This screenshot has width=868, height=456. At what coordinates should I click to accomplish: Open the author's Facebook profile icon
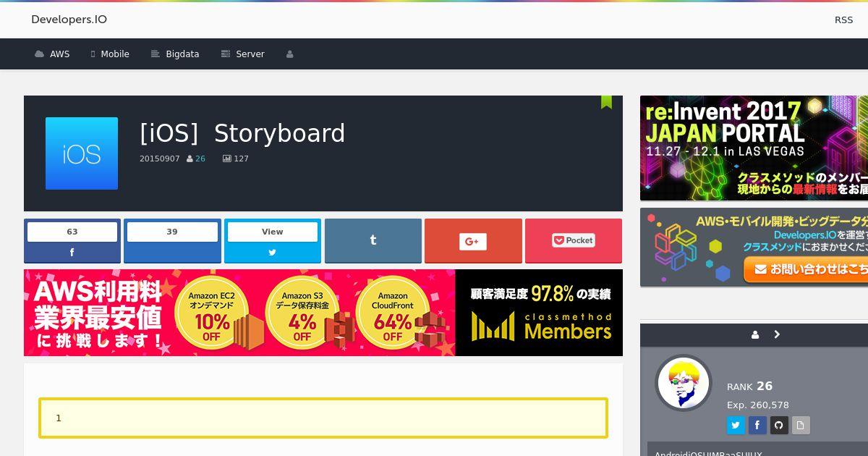point(757,425)
